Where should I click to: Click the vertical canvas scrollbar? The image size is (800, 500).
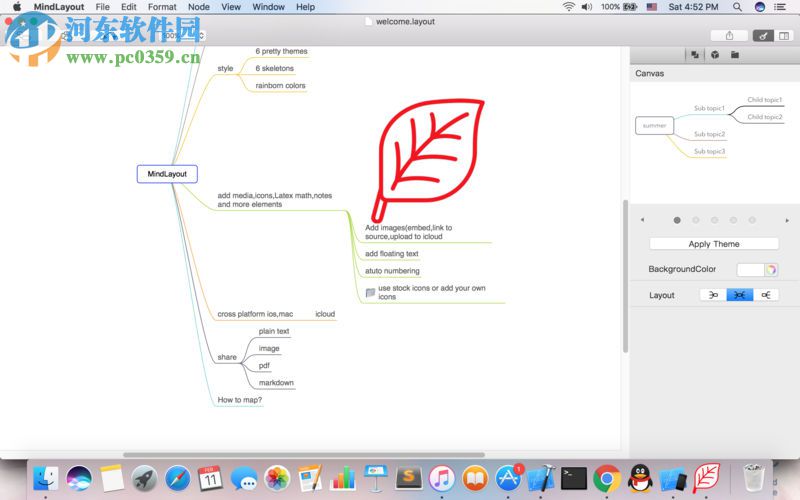625,276
